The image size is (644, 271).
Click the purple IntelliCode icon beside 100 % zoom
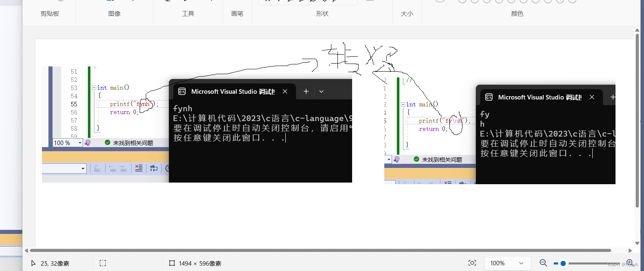click(x=88, y=143)
